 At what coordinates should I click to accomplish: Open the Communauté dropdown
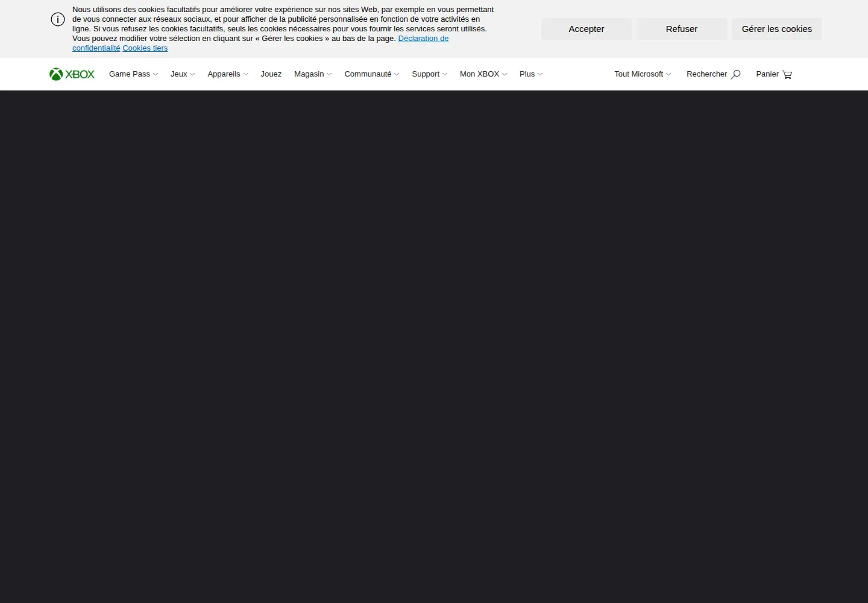click(x=372, y=74)
